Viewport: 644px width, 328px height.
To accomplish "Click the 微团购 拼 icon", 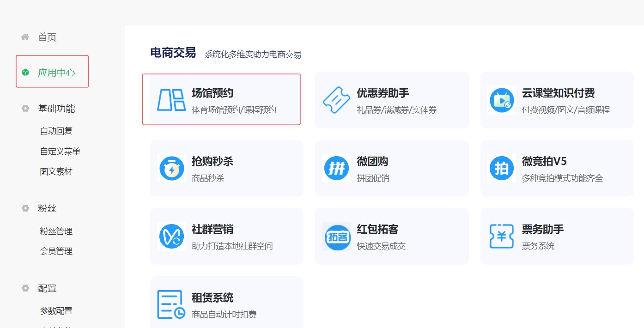I will [x=336, y=168].
